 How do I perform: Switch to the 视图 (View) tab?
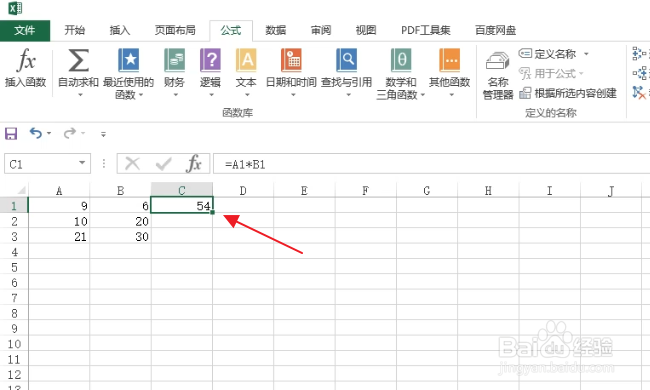pos(366,30)
